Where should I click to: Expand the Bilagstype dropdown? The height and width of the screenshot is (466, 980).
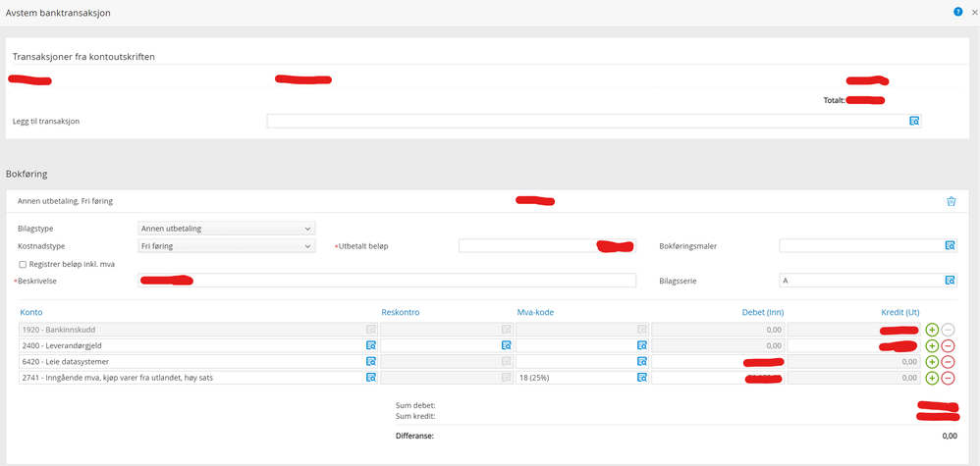point(227,229)
